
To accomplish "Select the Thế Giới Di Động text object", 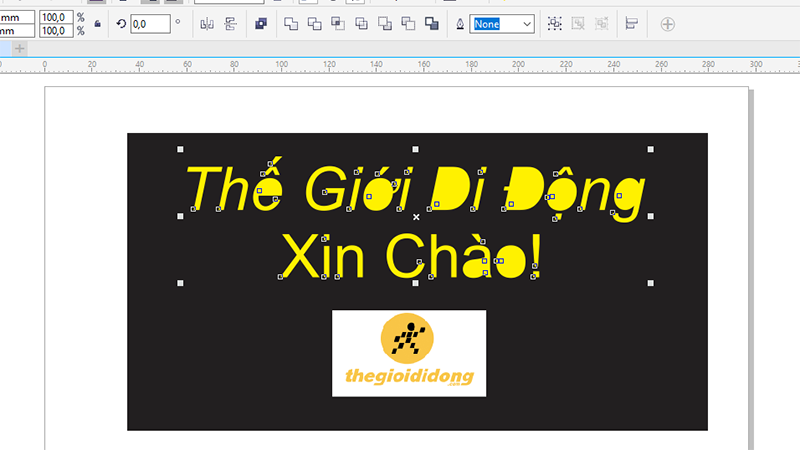I will click(415, 190).
